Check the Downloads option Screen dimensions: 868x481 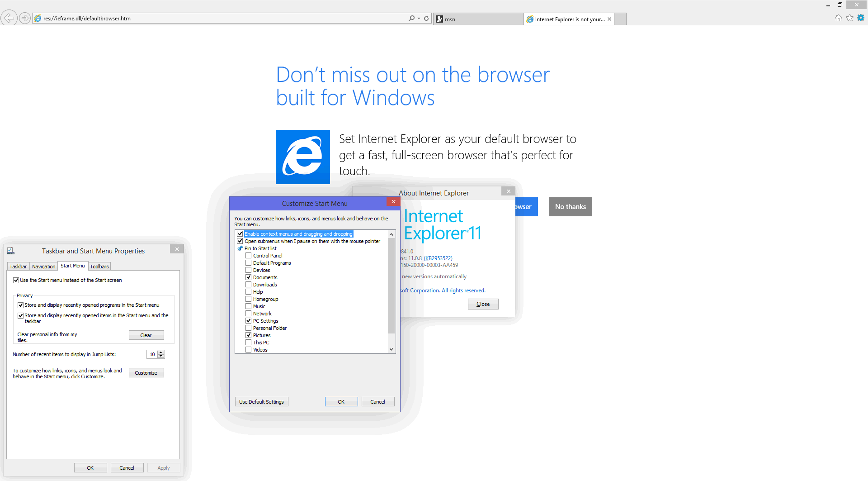point(248,285)
